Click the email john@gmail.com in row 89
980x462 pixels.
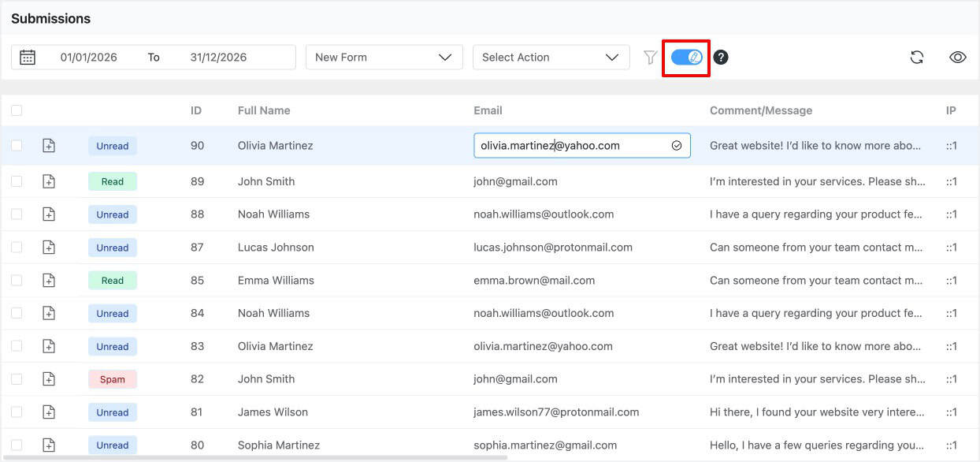515,181
